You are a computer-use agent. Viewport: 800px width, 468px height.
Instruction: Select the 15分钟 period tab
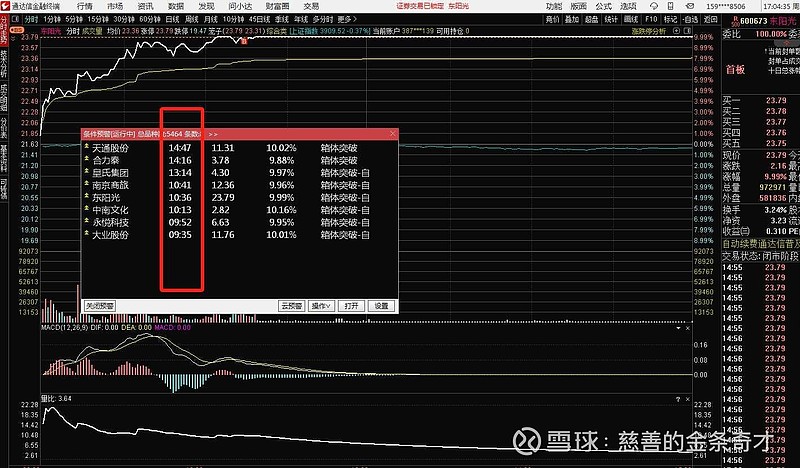(97, 19)
